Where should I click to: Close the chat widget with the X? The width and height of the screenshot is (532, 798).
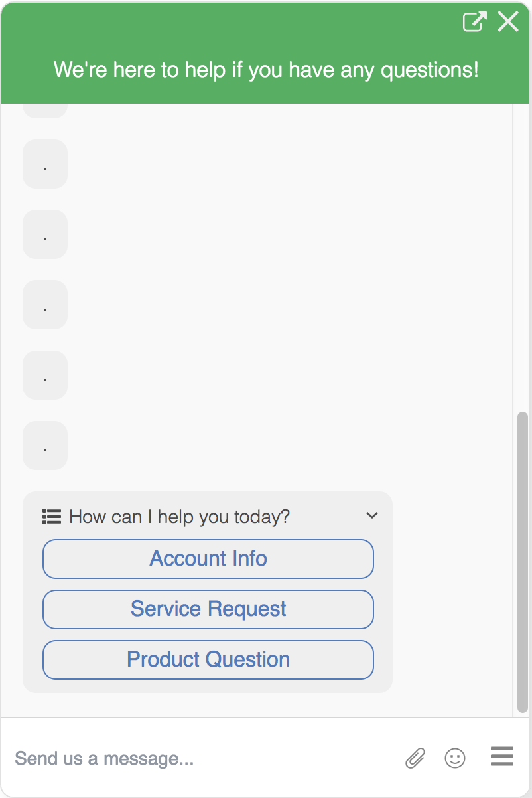[x=508, y=22]
